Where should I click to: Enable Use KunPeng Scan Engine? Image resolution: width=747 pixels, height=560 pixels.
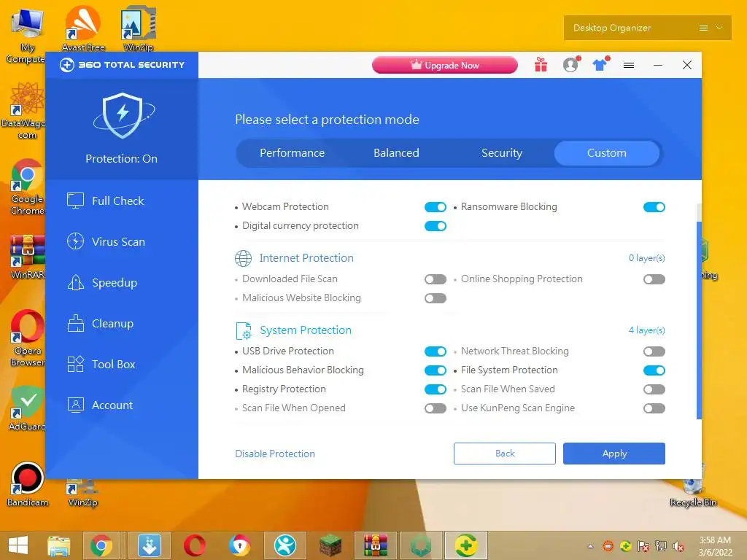(654, 408)
